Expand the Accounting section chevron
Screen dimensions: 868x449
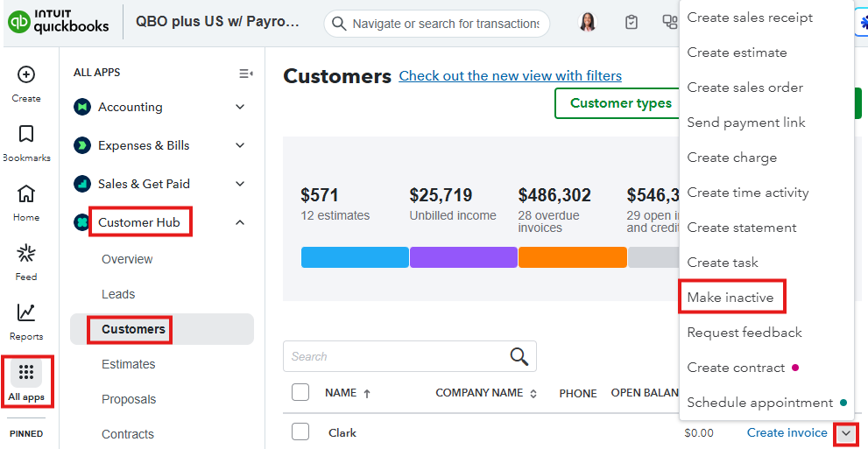(240, 107)
